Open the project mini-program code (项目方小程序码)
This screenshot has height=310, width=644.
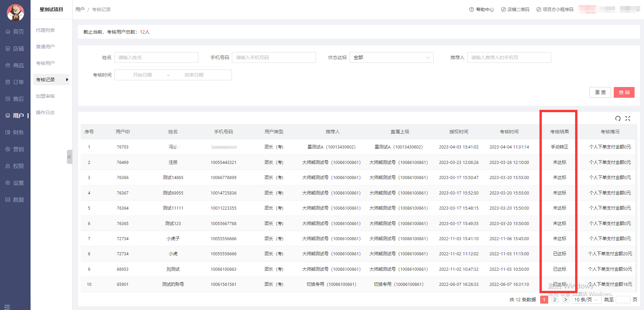555,9
